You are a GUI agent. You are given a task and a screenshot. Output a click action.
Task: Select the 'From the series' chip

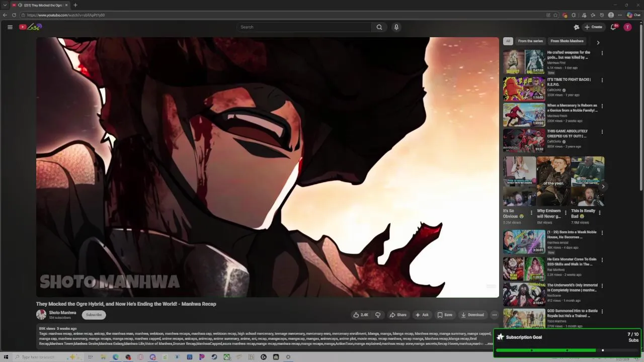[x=530, y=41]
